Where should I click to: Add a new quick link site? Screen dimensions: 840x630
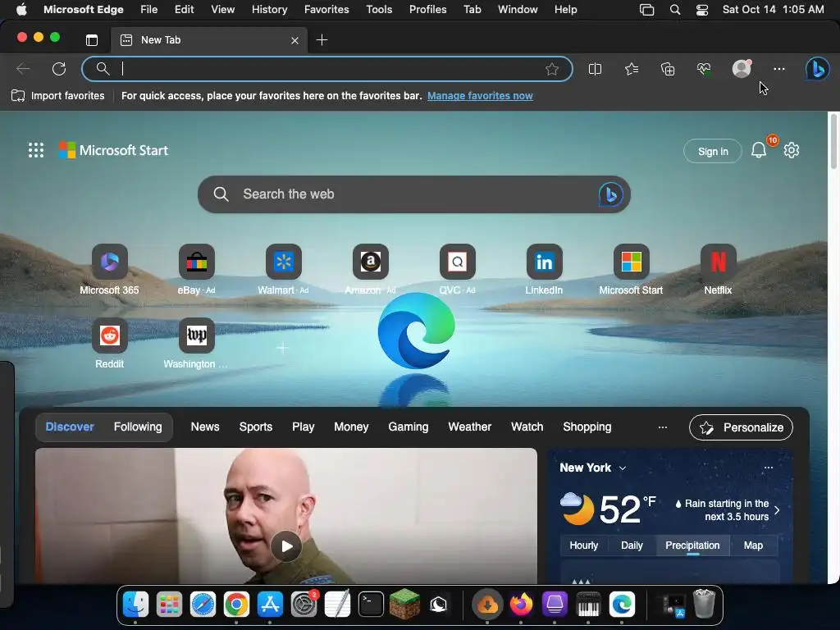(x=282, y=348)
